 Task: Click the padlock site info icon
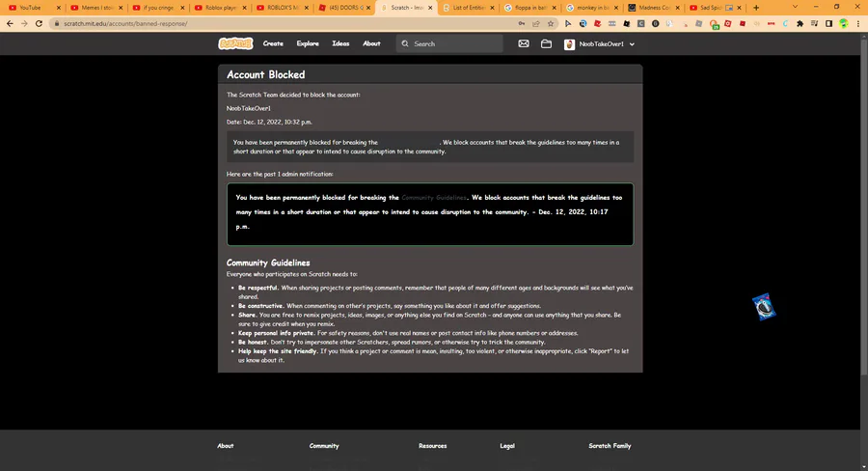[57, 24]
